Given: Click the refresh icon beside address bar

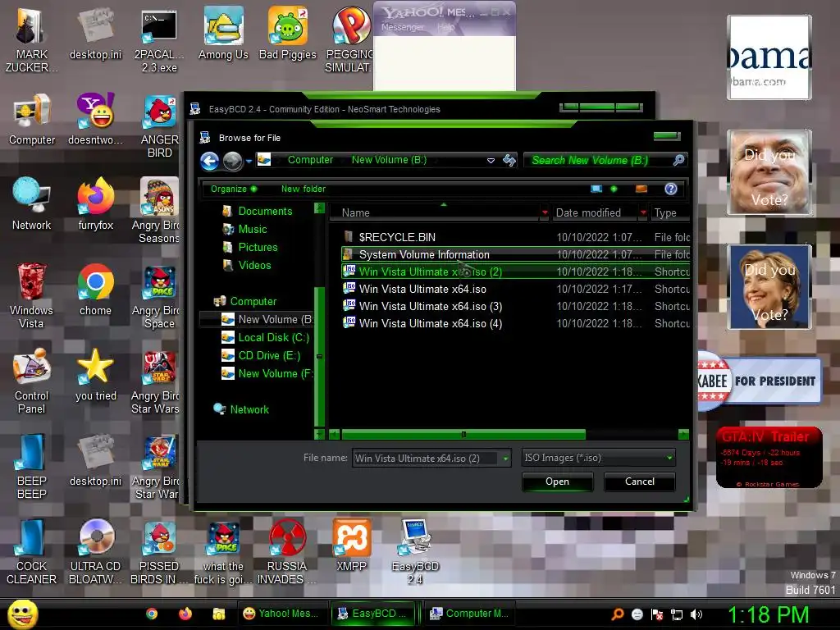Looking at the screenshot, I should point(509,160).
